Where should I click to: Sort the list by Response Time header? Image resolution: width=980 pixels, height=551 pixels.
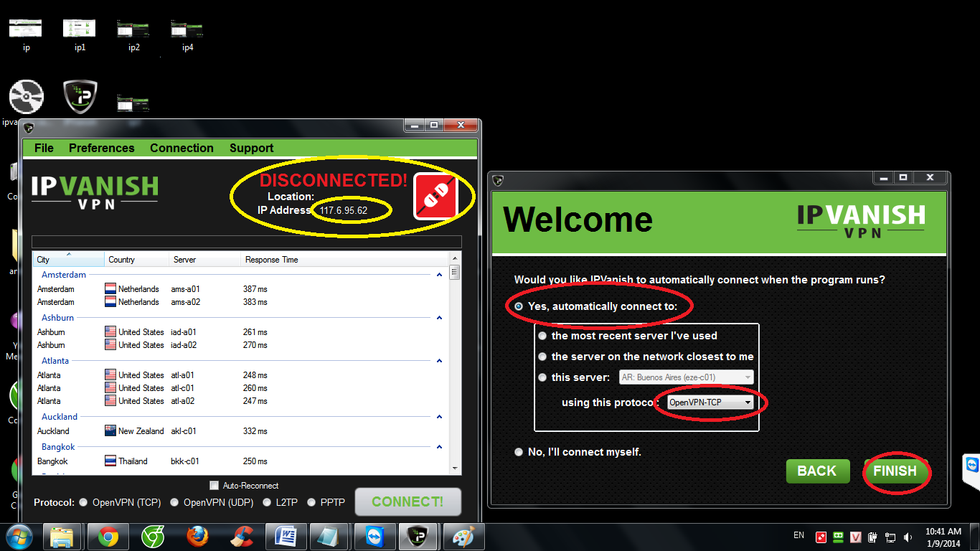coord(344,259)
